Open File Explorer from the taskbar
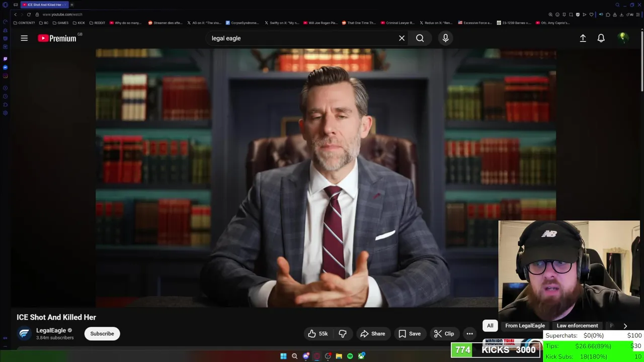This screenshot has height=362, width=644. point(339,356)
